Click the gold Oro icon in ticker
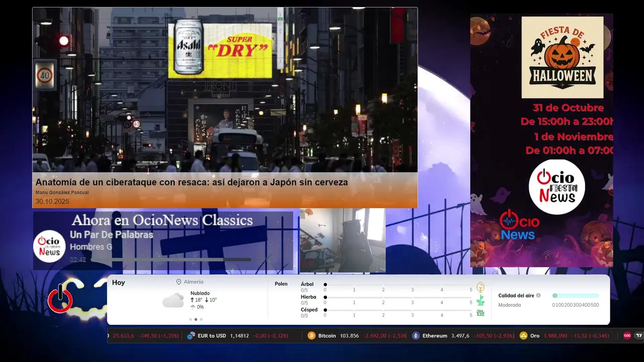 pyautogui.click(x=523, y=335)
